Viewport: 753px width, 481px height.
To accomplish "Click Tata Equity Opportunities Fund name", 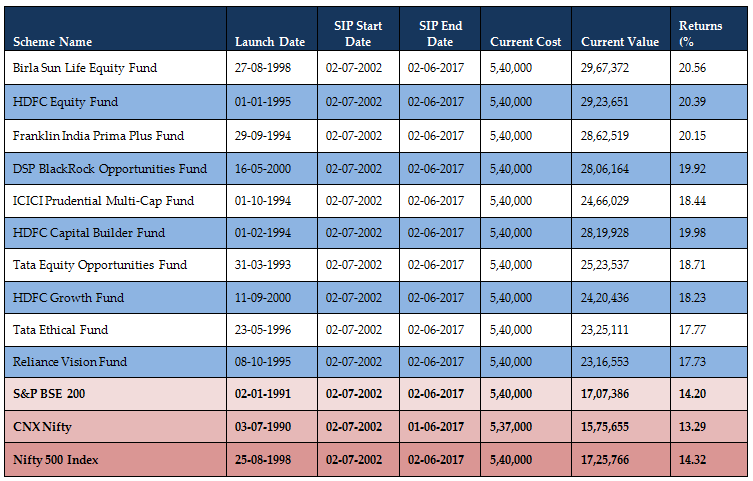I will pyautogui.click(x=100, y=265).
